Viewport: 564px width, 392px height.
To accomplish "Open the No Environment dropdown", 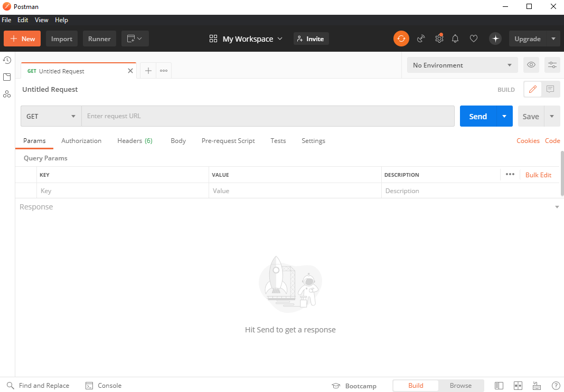I will 462,65.
